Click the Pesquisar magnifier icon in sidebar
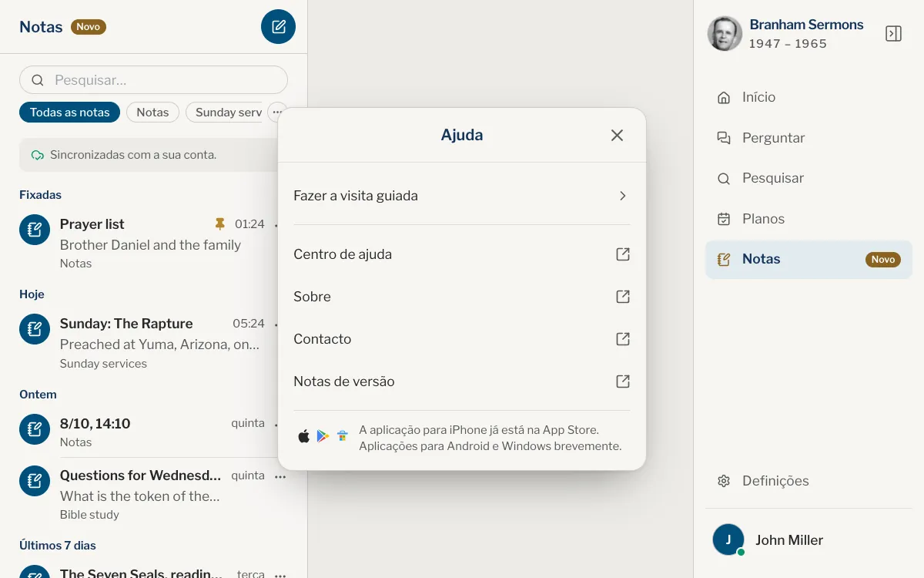This screenshot has height=578, width=924. point(724,178)
